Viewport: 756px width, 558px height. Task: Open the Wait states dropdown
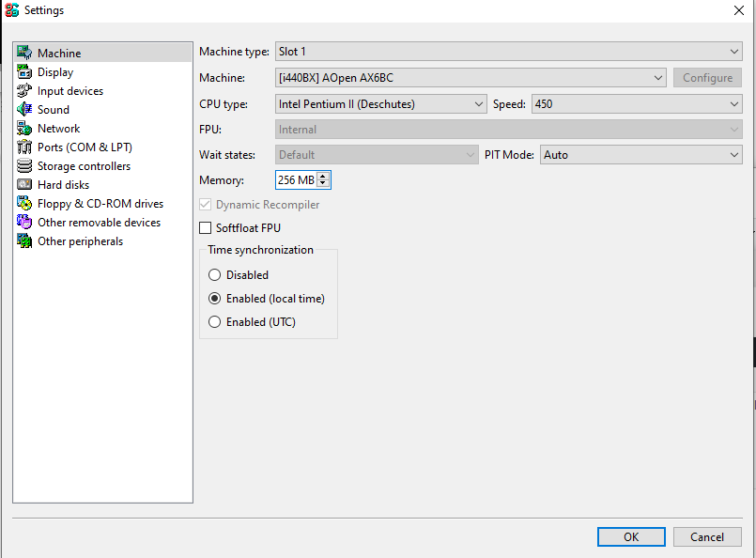pos(377,155)
